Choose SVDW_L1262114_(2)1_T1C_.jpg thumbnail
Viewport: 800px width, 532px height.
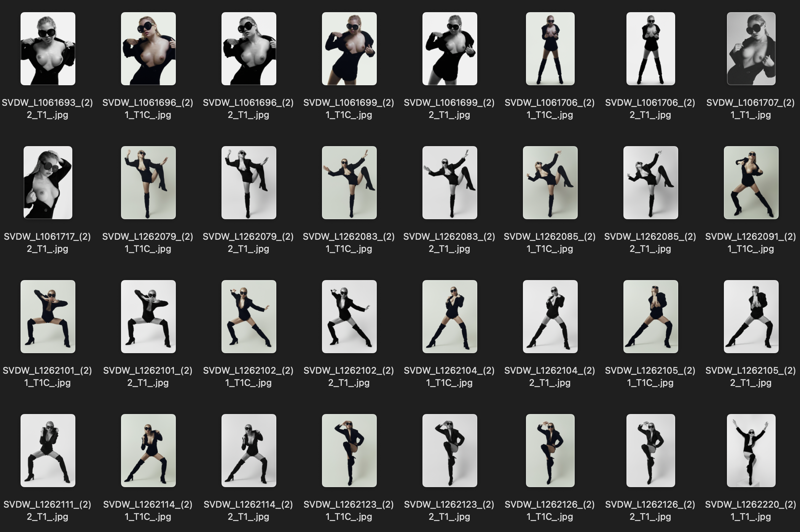pyautogui.click(x=148, y=451)
